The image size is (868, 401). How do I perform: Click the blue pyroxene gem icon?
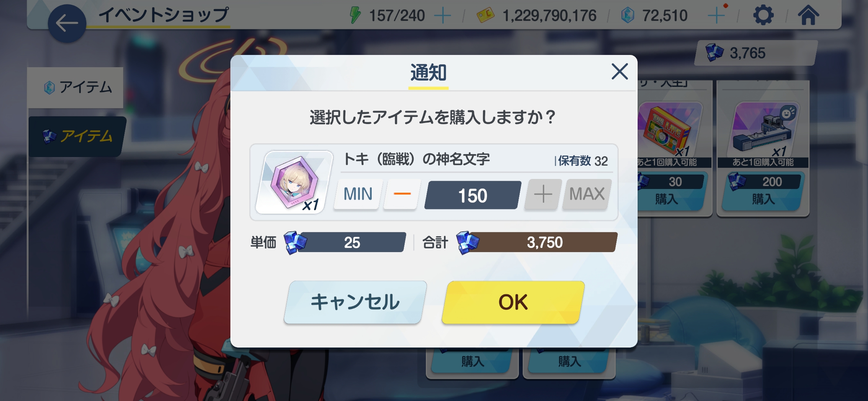point(627,16)
